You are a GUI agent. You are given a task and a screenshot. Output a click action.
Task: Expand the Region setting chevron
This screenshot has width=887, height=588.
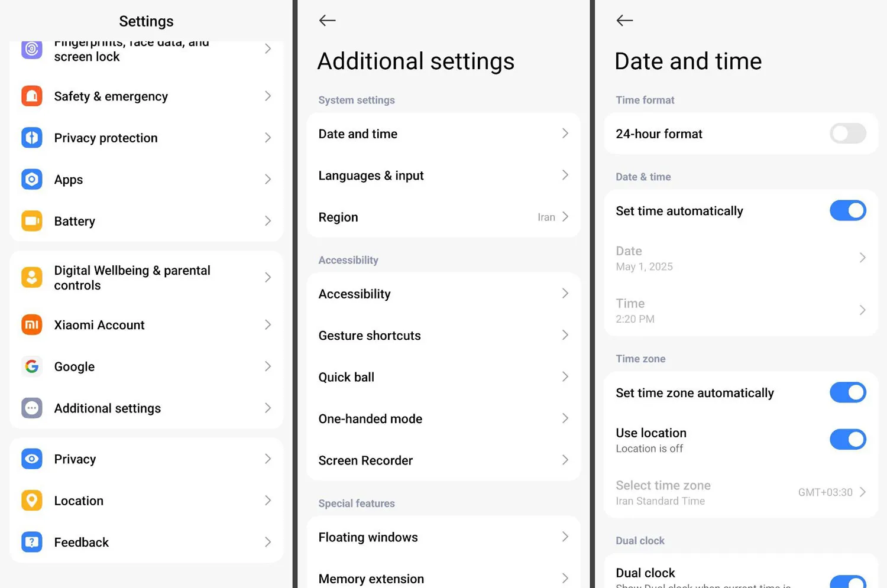(x=565, y=217)
